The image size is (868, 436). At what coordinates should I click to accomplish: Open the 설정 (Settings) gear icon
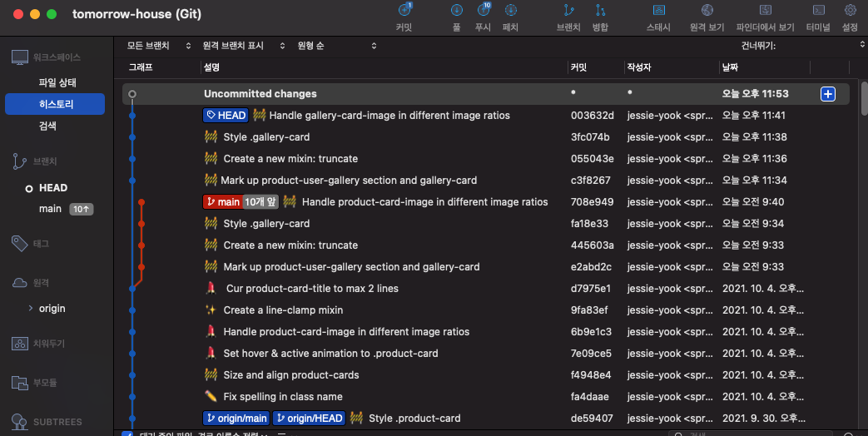coord(851,11)
